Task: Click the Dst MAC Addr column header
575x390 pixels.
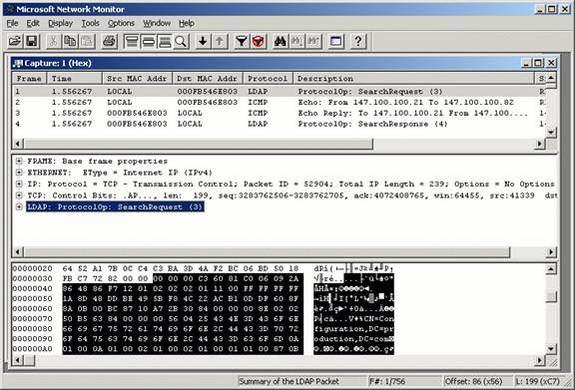Action: (x=208, y=78)
